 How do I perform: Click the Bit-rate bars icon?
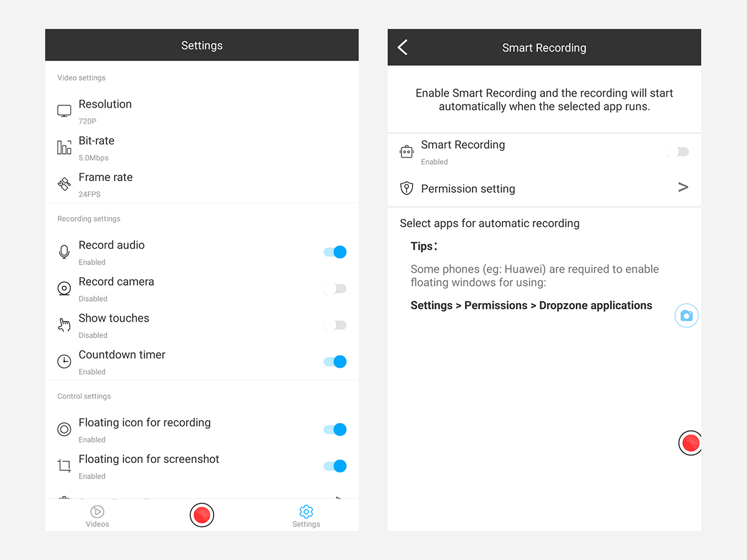tap(64, 147)
